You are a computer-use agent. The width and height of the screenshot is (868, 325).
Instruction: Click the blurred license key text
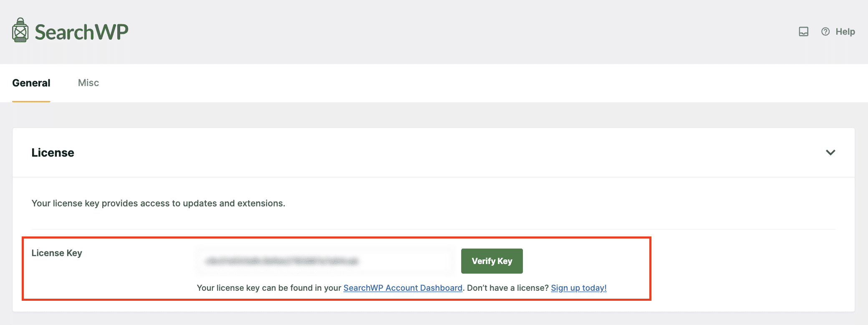[282, 262]
